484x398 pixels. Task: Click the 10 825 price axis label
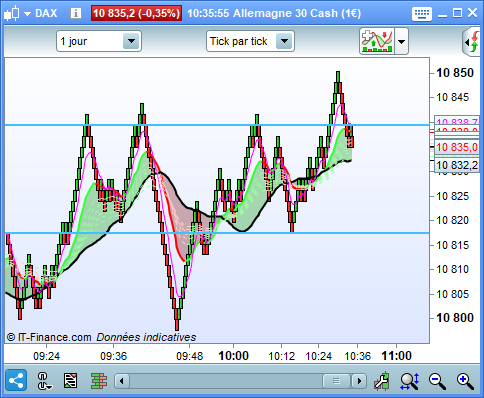pyautogui.click(x=453, y=196)
